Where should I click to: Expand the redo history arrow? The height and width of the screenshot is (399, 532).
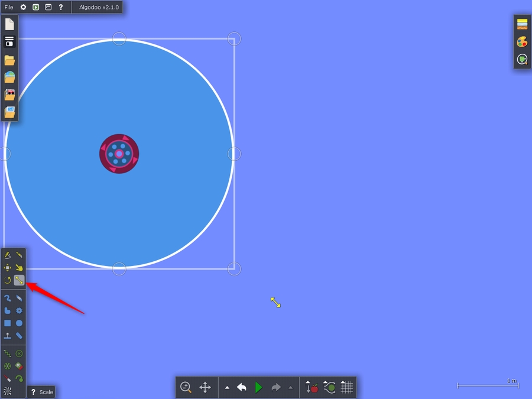tap(290, 388)
